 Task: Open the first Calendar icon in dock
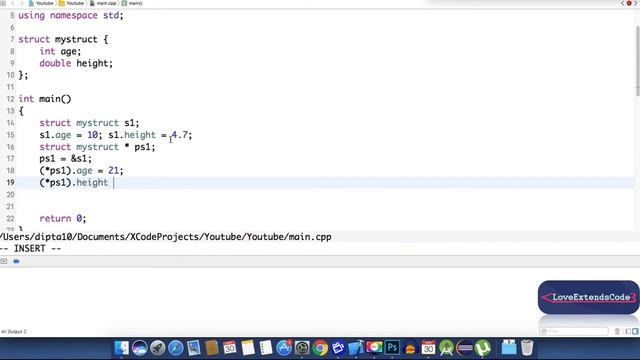pos(229,348)
